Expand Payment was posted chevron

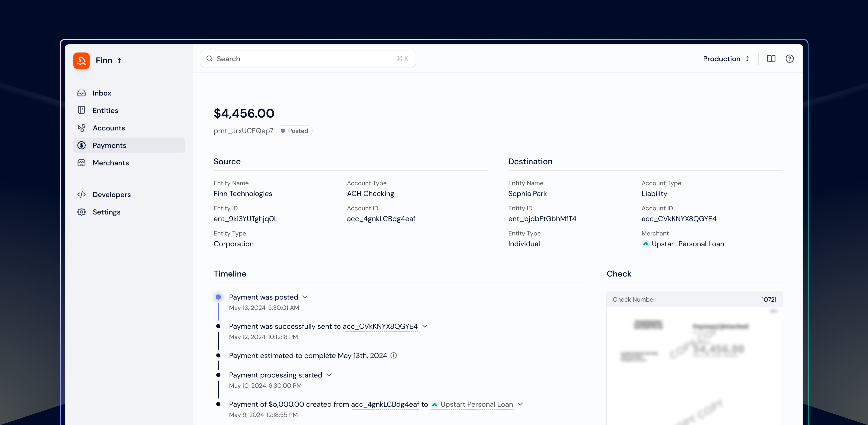pyautogui.click(x=305, y=297)
